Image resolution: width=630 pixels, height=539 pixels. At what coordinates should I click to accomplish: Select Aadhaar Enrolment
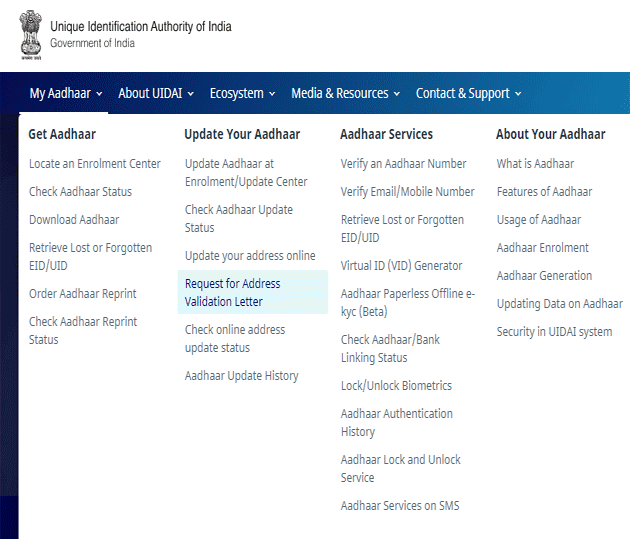coord(542,248)
